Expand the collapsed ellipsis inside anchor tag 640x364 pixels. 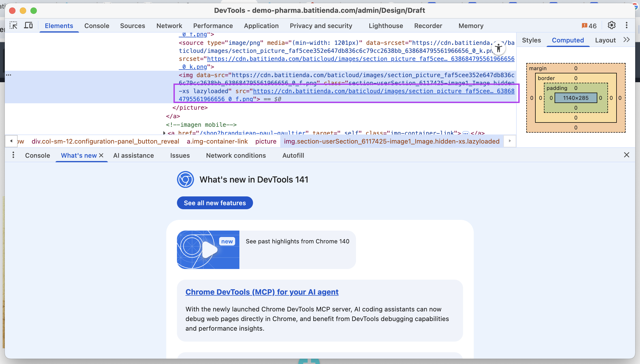[x=465, y=133]
